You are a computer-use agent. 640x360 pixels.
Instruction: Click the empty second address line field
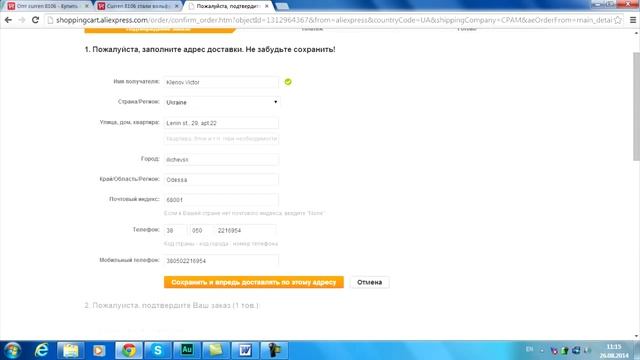(x=221, y=139)
